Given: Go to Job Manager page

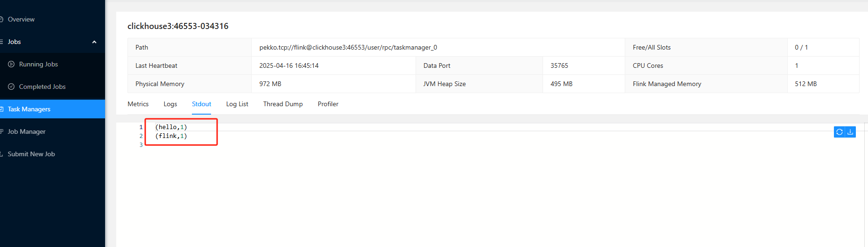Looking at the screenshot, I should click(27, 131).
